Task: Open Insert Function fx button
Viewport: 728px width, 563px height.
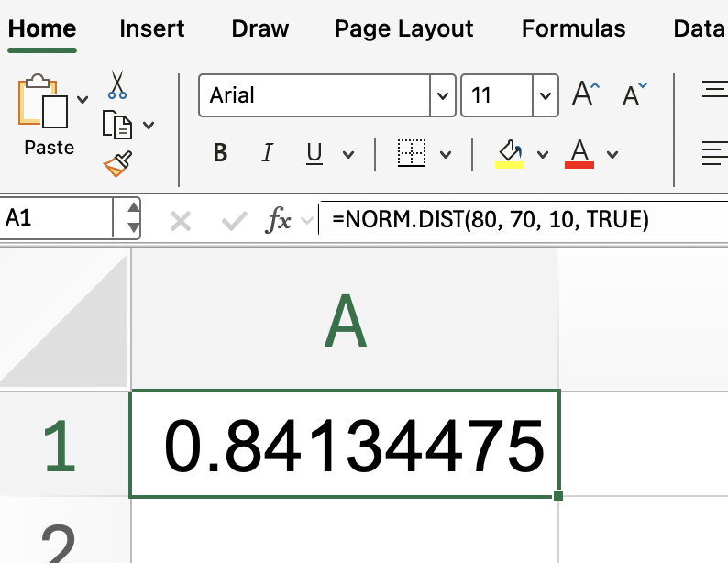Action: click(278, 220)
